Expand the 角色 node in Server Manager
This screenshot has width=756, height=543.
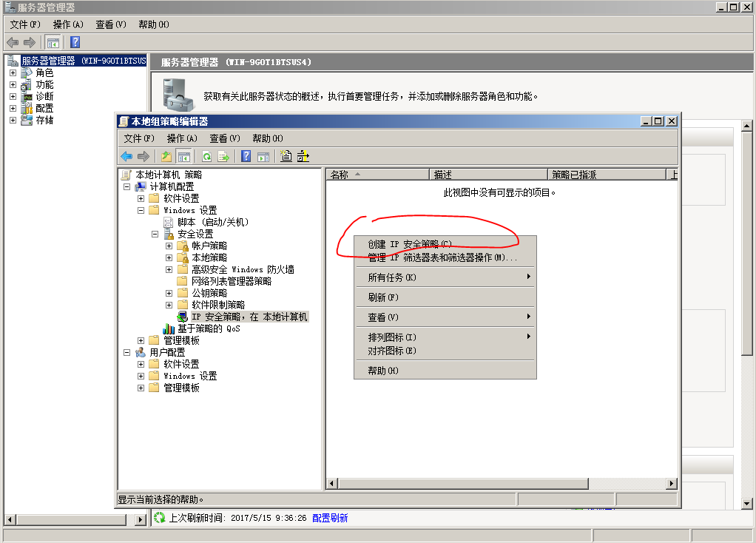pos(13,73)
